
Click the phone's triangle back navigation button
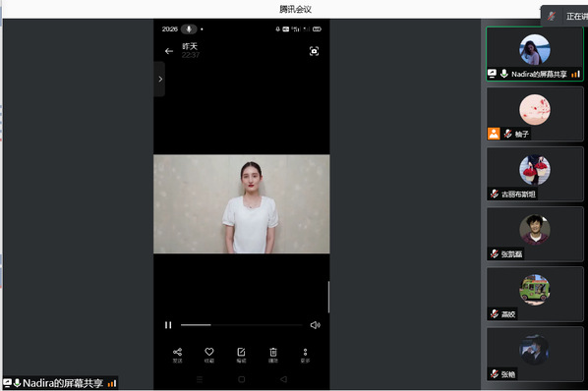click(x=283, y=379)
